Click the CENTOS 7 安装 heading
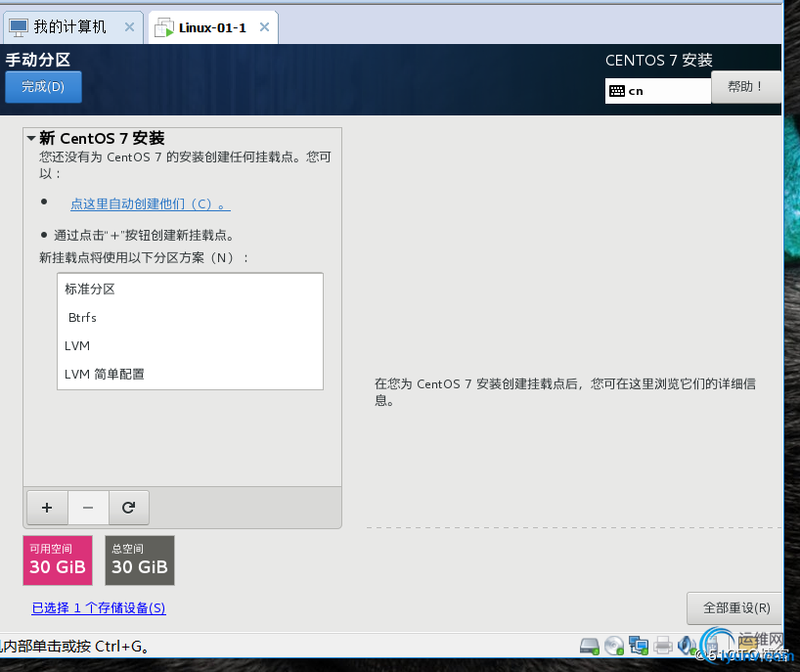Image resolution: width=800 pixels, height=672 pixels. click(658, 61)
